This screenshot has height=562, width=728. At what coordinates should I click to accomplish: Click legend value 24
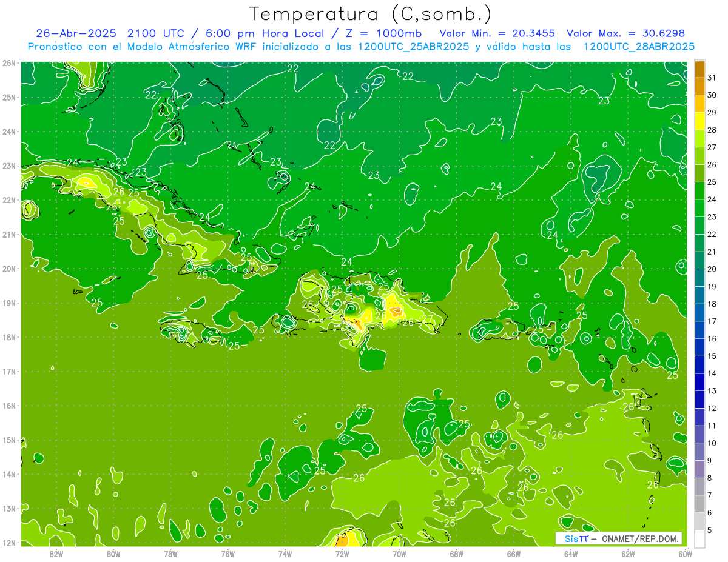712,199
